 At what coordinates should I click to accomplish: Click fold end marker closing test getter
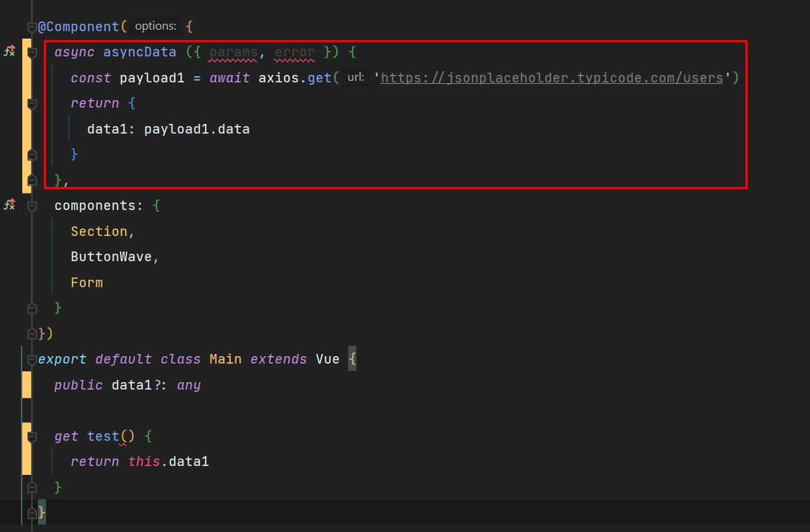[31, 487]
